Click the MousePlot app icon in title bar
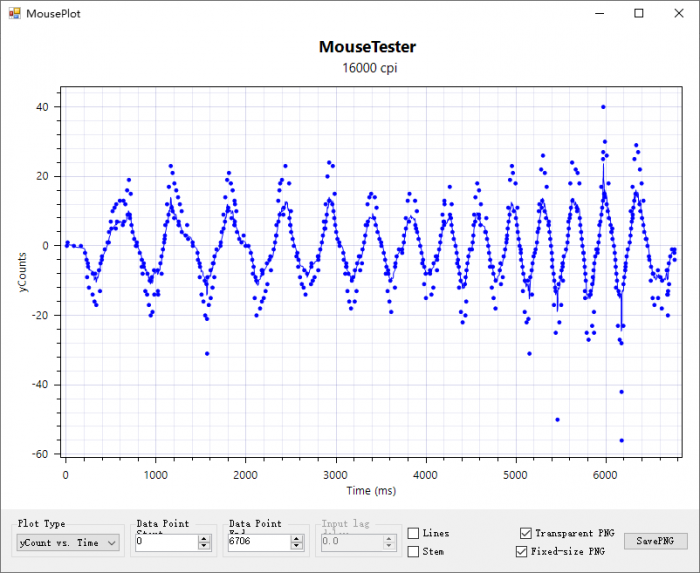Viewport: 700px width, 573px height. tap(12, 13)
